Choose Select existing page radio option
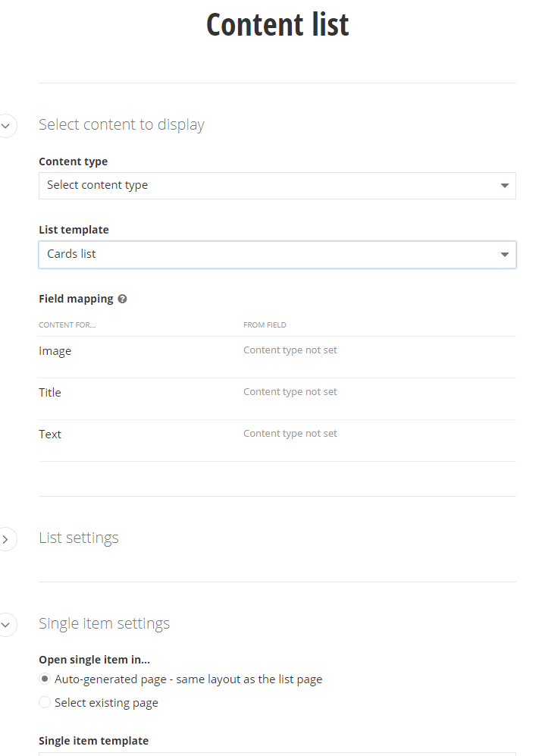 pyautogui.click(x=45, y=702)
